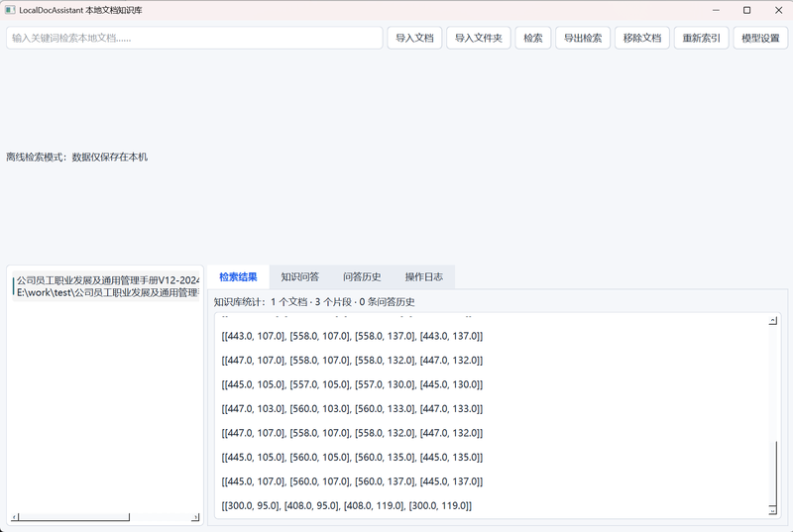Close the LocalDocAssistant window
793x532 pixels.
tap(778, 10)
